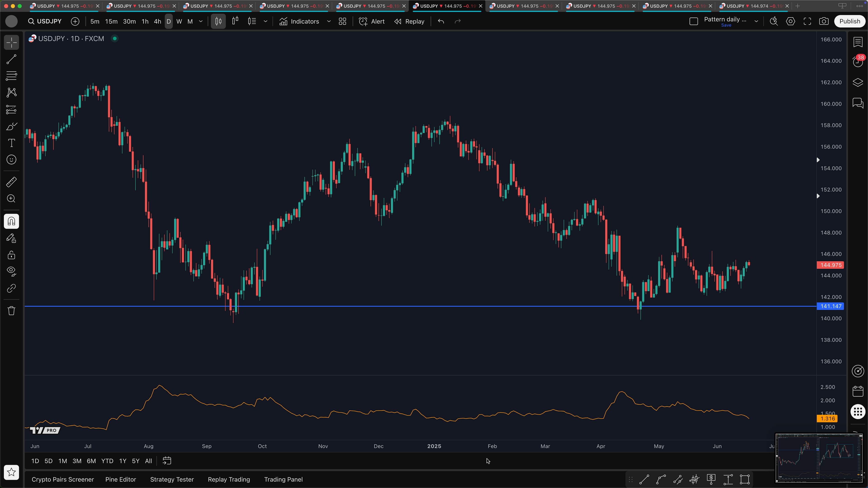Open the Strategy Tester tab
Screen dimensions: 868x488
tap(172, 479)
